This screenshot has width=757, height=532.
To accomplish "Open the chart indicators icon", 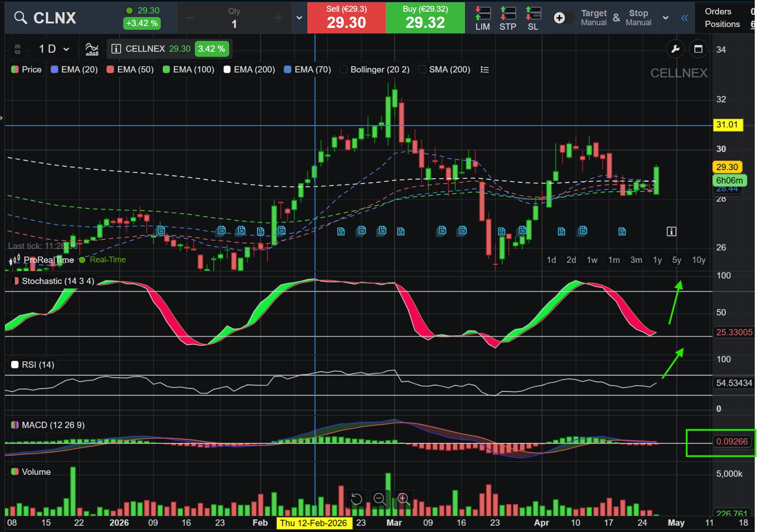I will click(92, 49).
